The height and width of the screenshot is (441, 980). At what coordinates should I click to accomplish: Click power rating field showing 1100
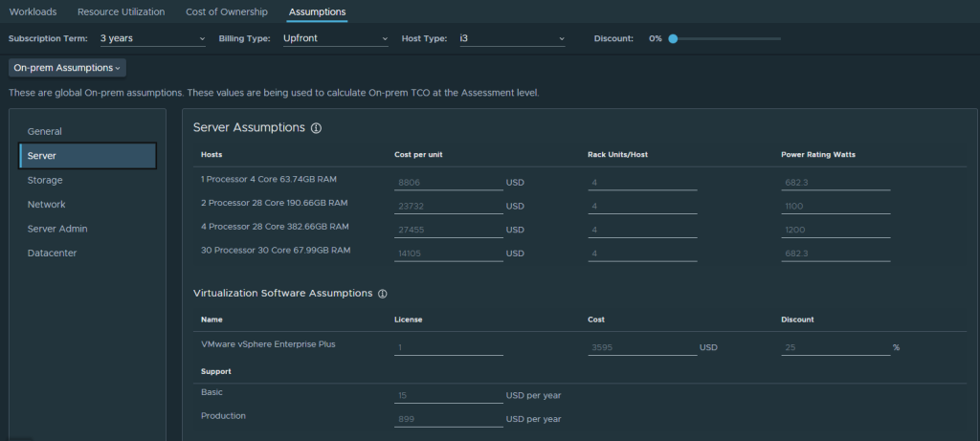(835, 206)
